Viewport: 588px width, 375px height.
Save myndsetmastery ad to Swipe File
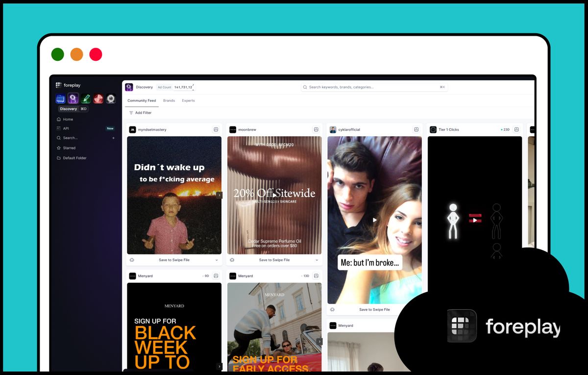coord(174,260)
